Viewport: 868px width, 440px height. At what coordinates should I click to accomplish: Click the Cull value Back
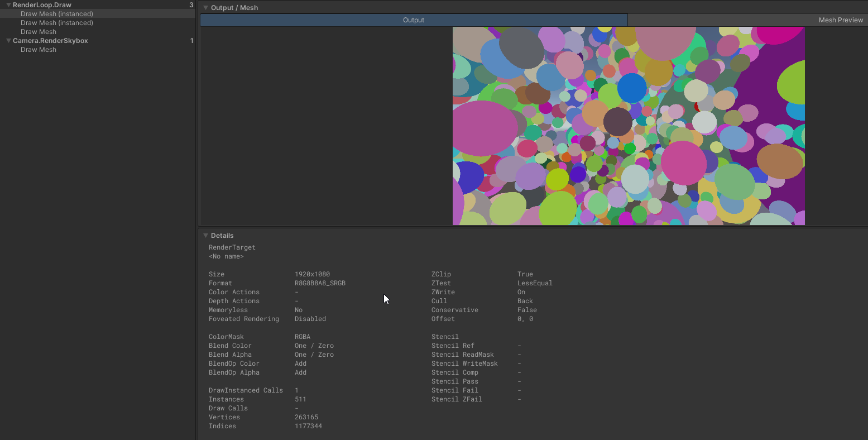525,301
